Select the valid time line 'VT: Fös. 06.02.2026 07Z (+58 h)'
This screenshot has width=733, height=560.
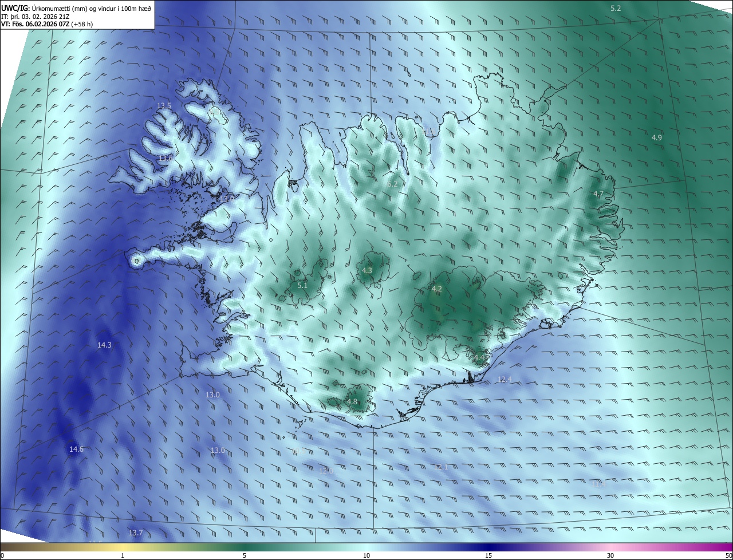pos(47,24)
